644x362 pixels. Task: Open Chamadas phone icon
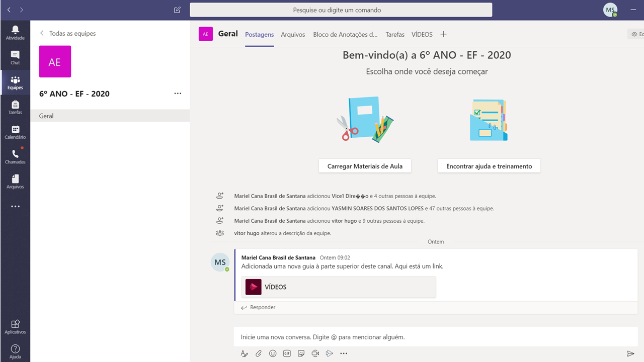(15, 157)
